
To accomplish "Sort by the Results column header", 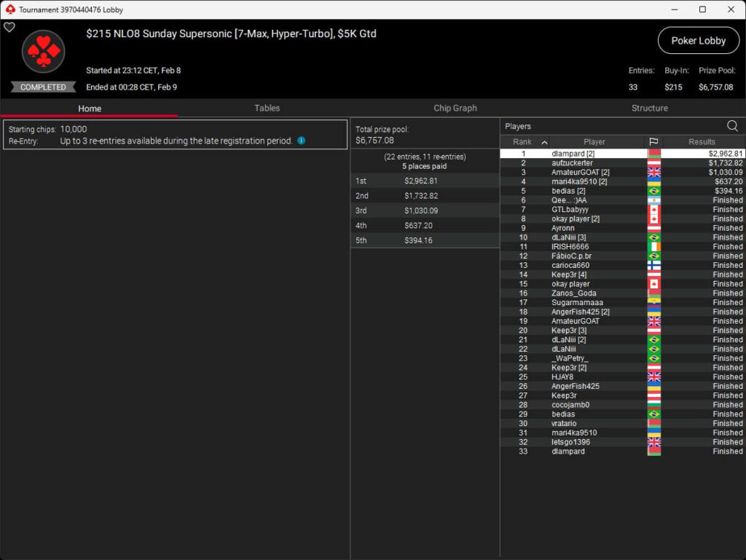I will 702,142.
